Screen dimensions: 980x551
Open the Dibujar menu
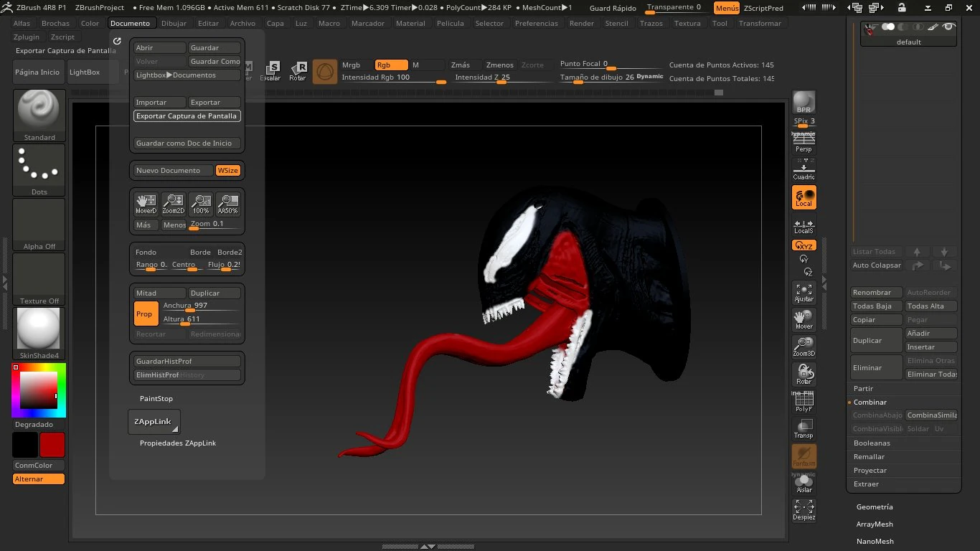point(174,23)
